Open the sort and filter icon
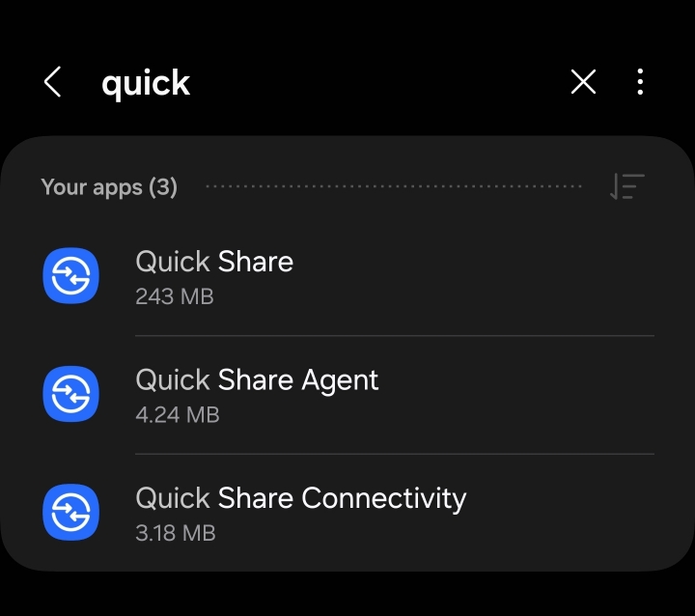 pyautogui.click(x=626, y=186)
